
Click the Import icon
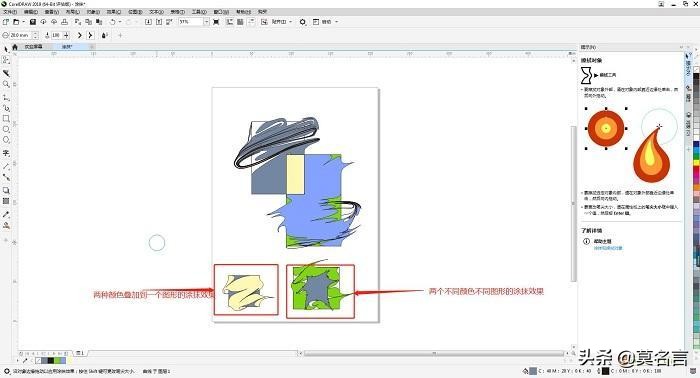click(148, 21)
